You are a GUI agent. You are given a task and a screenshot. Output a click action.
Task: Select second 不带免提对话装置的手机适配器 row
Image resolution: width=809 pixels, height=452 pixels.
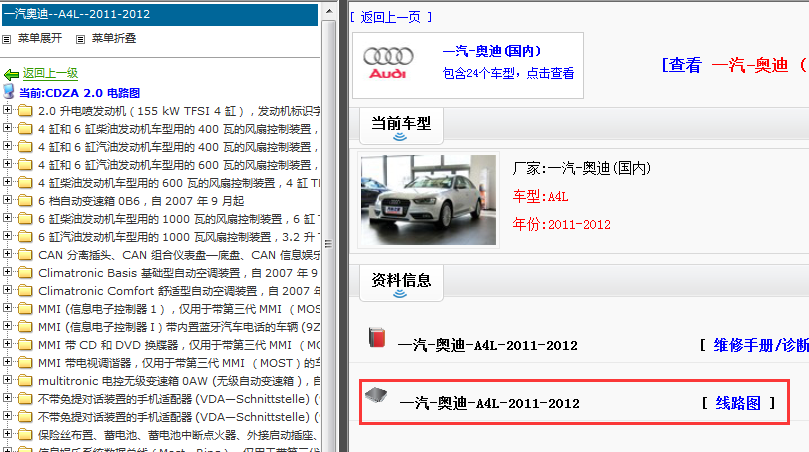(179, 417)
